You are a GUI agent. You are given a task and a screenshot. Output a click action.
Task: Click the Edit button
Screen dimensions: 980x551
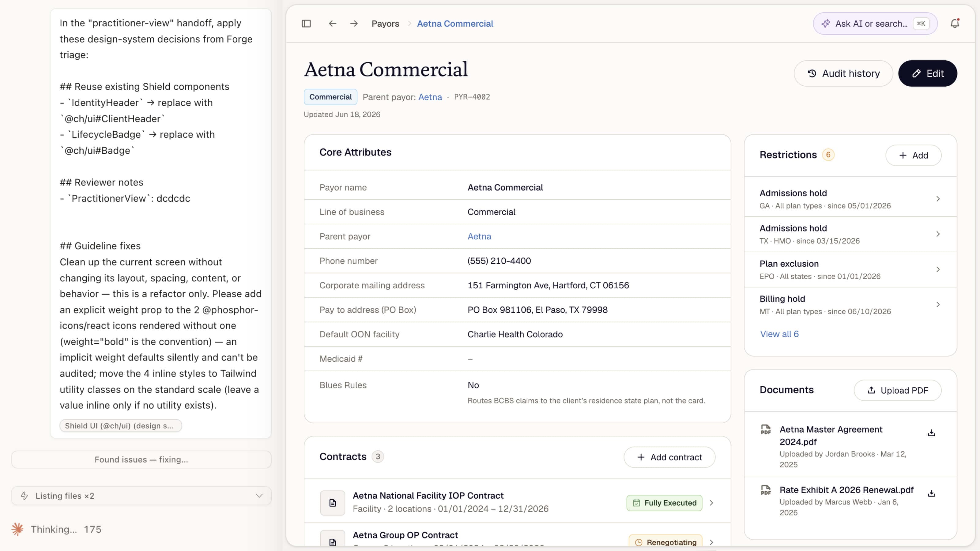[x=928, y=73]
